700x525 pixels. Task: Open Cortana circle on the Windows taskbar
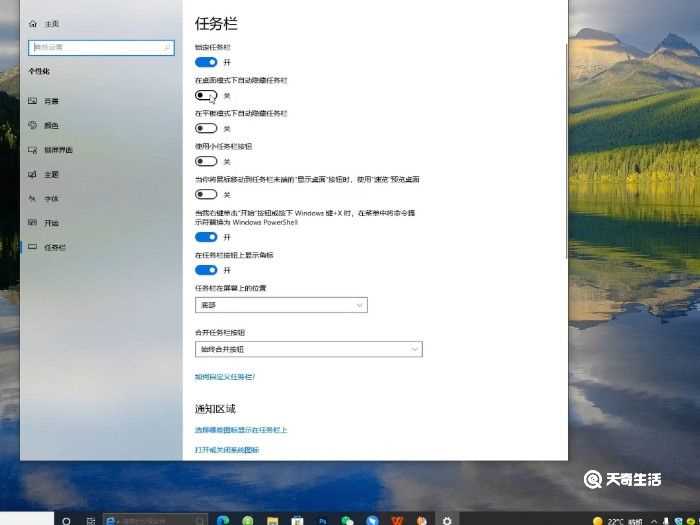[x=66, y=520]
